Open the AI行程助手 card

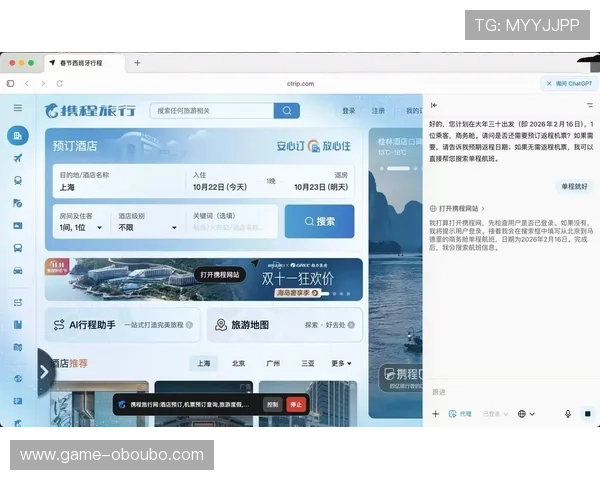point(123,325)
